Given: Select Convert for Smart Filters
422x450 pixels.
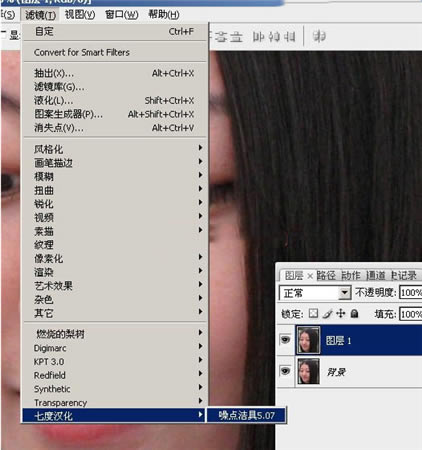Looking at the screenshot, I should tap(115, 52).
